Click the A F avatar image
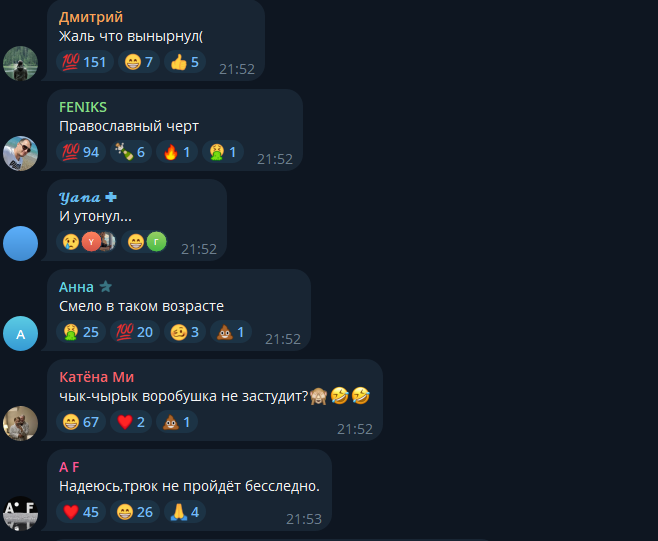Screen dimensions: 658x541 click(x=21, y=513)
